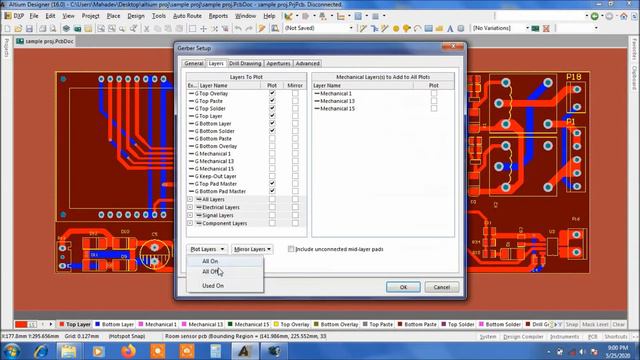The height and width of the screenshot is (360, 640).
Task: Click the Place Component icon
Action: [461, 29]
